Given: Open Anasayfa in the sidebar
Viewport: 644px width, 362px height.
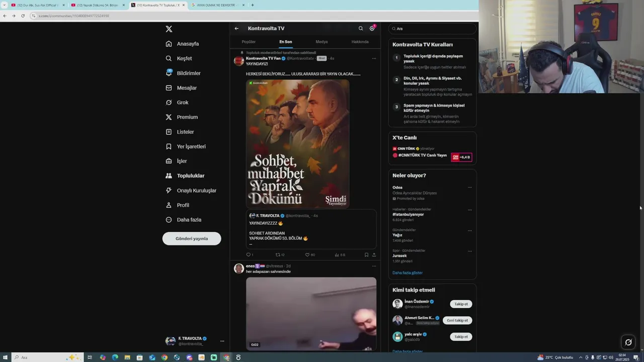Looking at the screenshot, I should 183,44.
